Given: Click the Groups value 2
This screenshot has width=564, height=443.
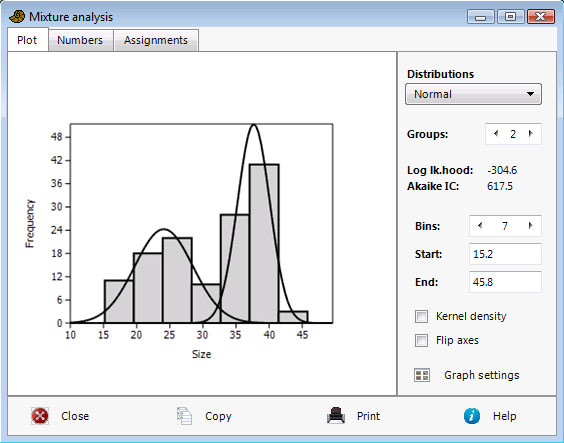Looking at the screenshot, I should click(513, 134).
